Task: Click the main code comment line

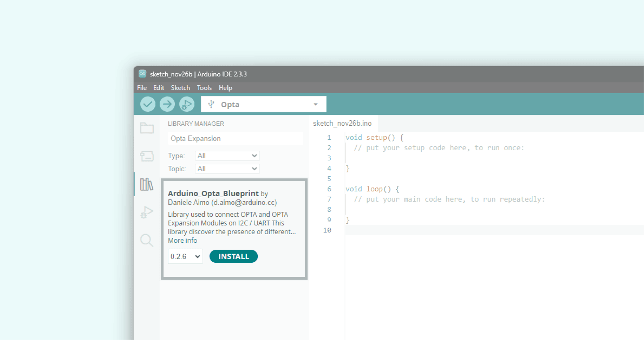Action: coord(449,199)
